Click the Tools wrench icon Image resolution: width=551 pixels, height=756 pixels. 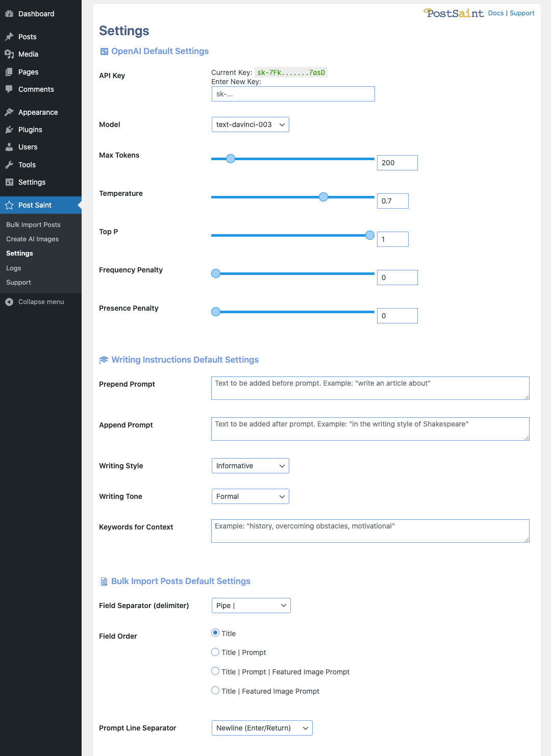[9, 165]
